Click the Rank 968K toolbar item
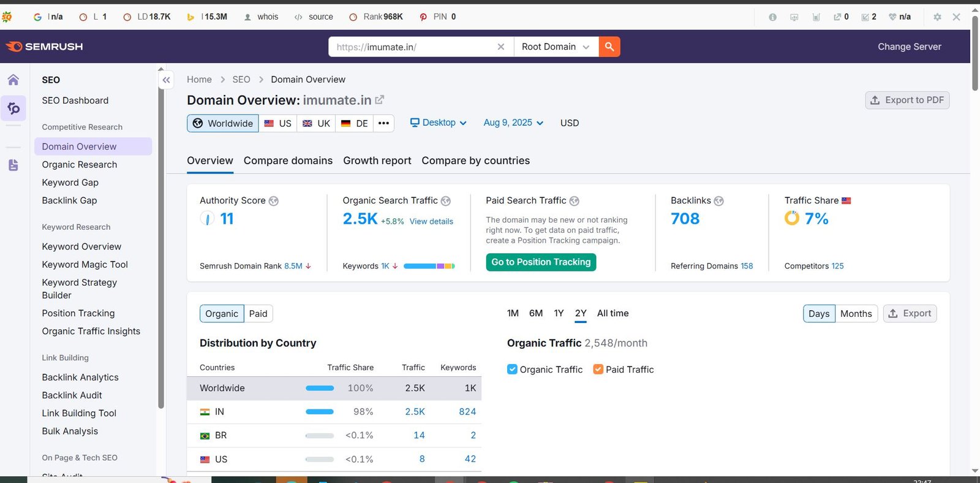Viewport: 980px width, 483px height. (x=376, y=17)
